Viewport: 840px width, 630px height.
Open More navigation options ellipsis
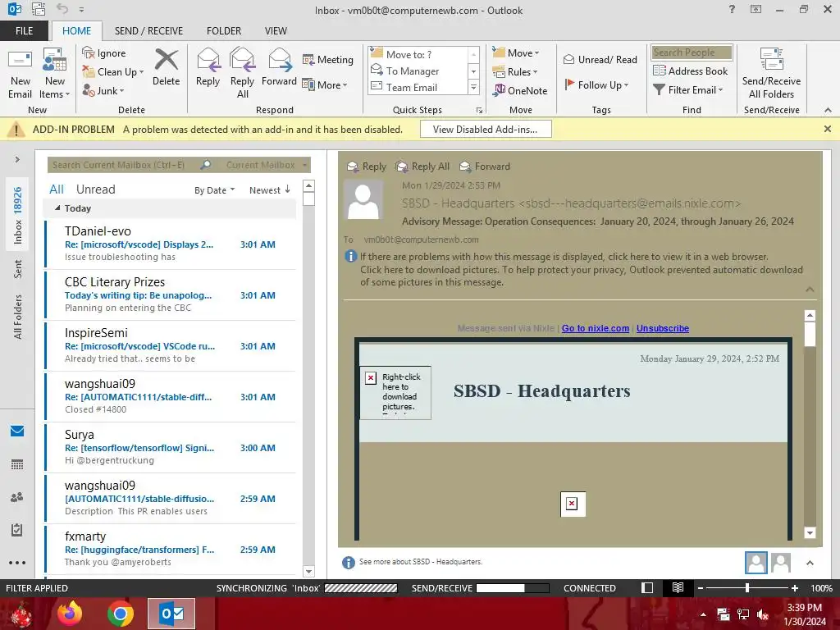[x=17, y=563]
